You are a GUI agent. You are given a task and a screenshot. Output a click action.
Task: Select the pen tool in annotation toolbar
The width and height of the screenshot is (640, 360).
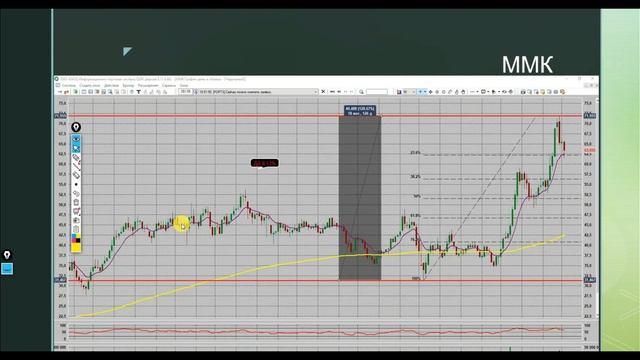pyautogui.click(x=76, y=158)
